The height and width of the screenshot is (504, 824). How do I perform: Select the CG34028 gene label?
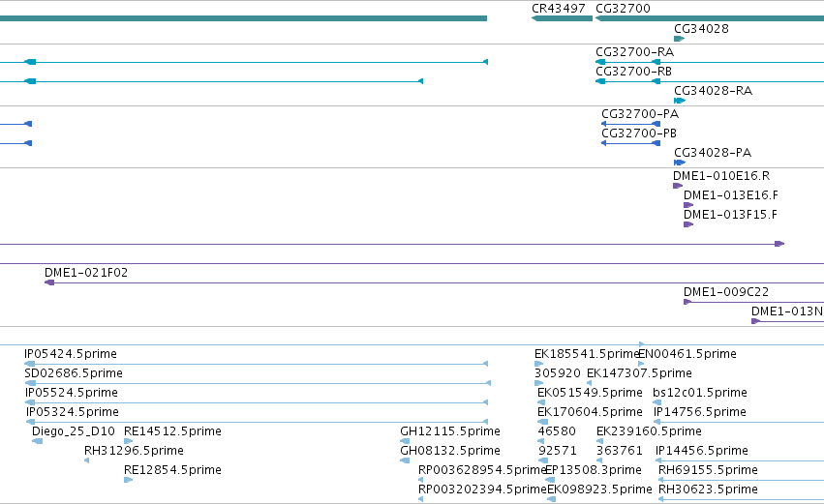pyautogui.click(x=701, y=29)
